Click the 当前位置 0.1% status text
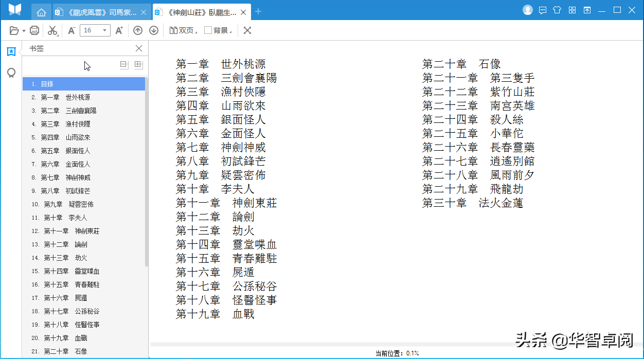The width and height of the screenshot is (644, 359). [x=397, y=353]
